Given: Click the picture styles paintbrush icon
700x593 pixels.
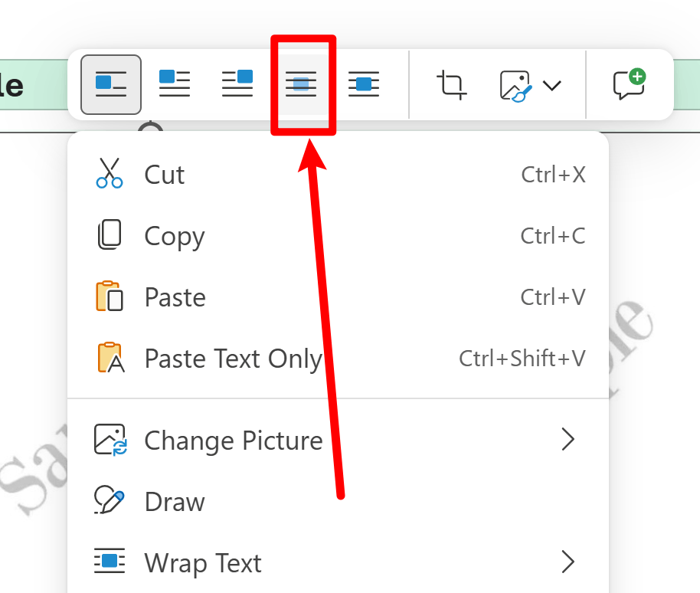Looking at the screenshot, I should pos(515,85).
